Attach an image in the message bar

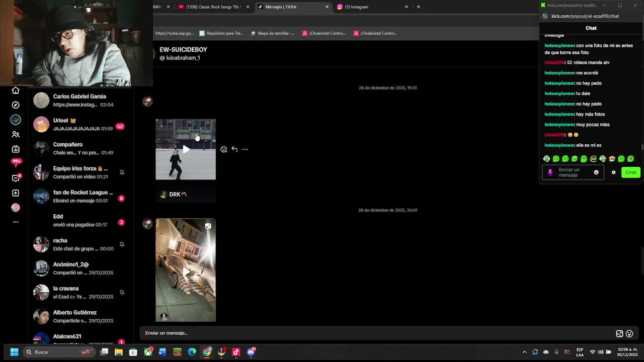tap(619, 333)
